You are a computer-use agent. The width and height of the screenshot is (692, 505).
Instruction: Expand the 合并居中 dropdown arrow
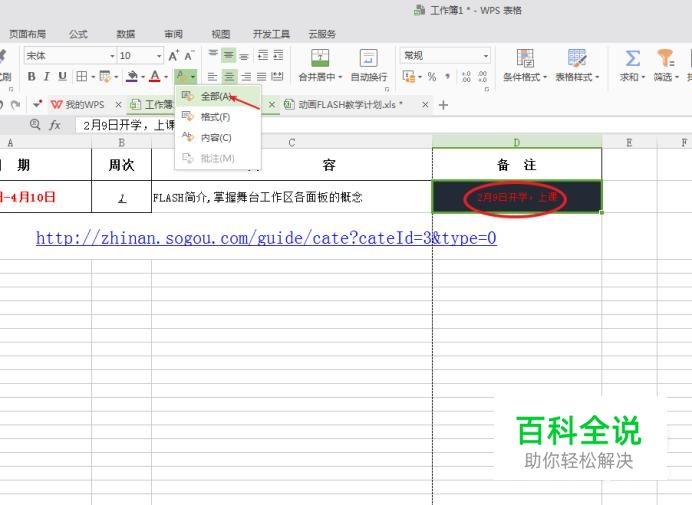click(340, 77)
